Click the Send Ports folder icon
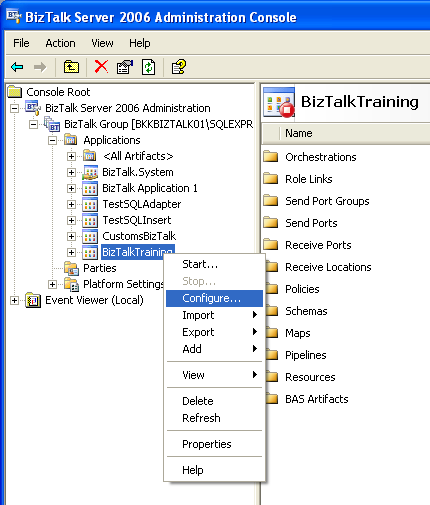430x505 pixels. [270, 222]
